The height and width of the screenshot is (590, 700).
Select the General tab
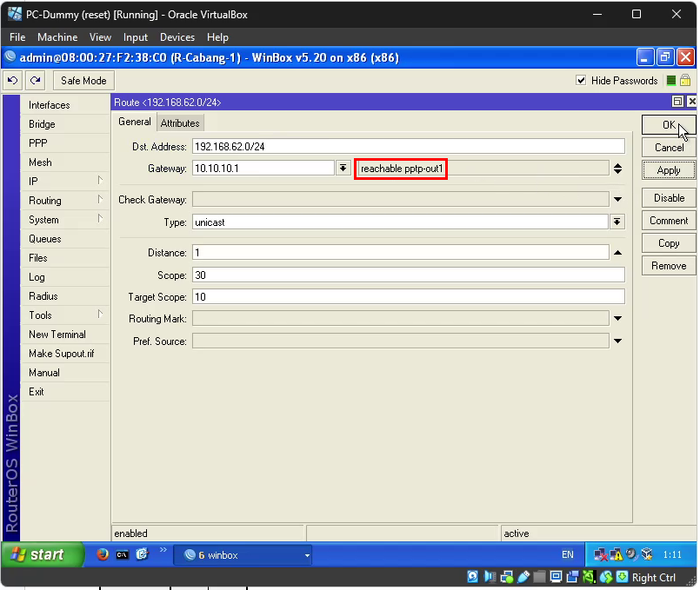coord(135,122)
